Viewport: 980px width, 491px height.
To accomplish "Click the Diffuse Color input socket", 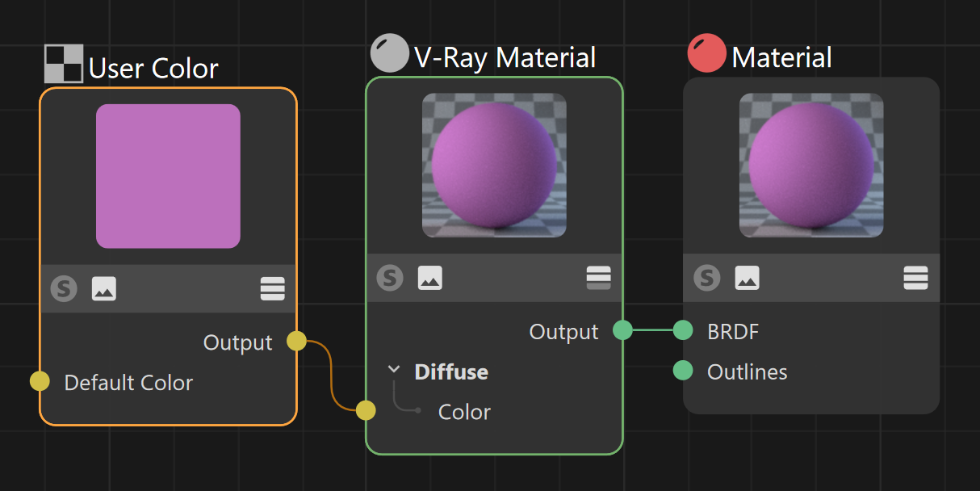I will pos(366,411).
